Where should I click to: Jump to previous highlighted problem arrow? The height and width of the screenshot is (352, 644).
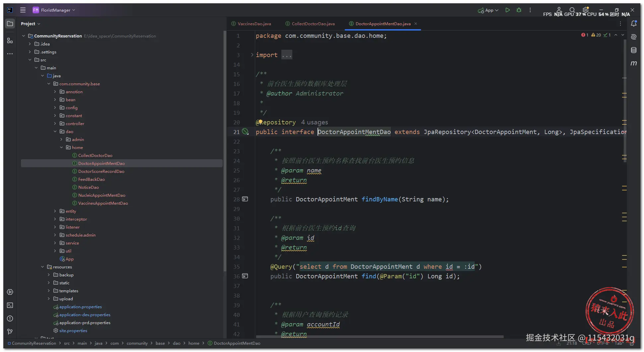click(x=616, y=35)
